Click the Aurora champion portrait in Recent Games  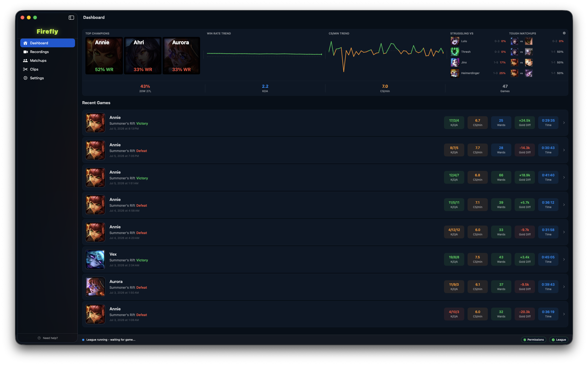pos(95,287)
